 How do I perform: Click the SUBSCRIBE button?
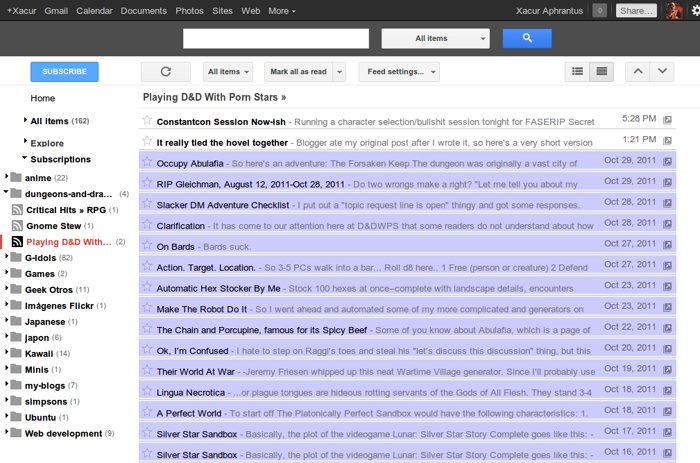[64, 71]
